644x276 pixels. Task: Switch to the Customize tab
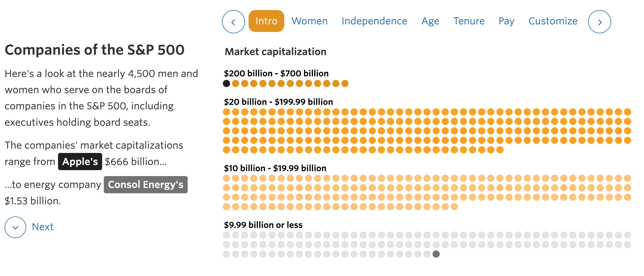tap(553, 21)
